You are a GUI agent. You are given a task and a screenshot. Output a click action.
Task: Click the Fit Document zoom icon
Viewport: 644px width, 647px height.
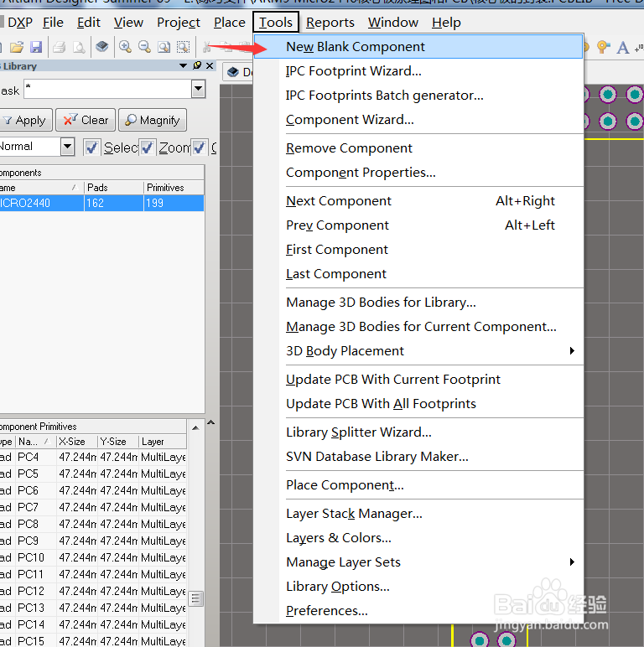pos(164,47)
